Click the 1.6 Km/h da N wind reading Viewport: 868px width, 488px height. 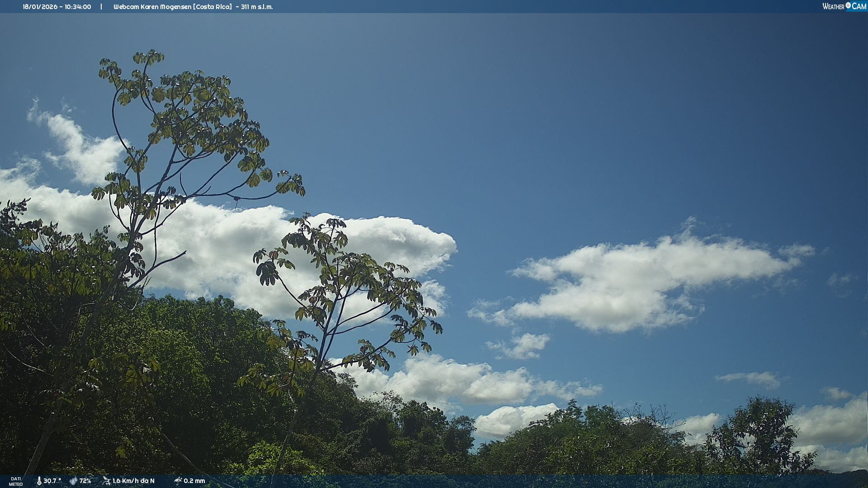tap(133, 481)
